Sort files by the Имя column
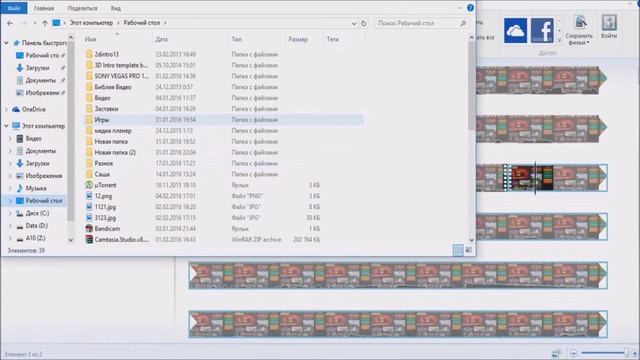Screen dimensions: 640x360 coord(90,39)
